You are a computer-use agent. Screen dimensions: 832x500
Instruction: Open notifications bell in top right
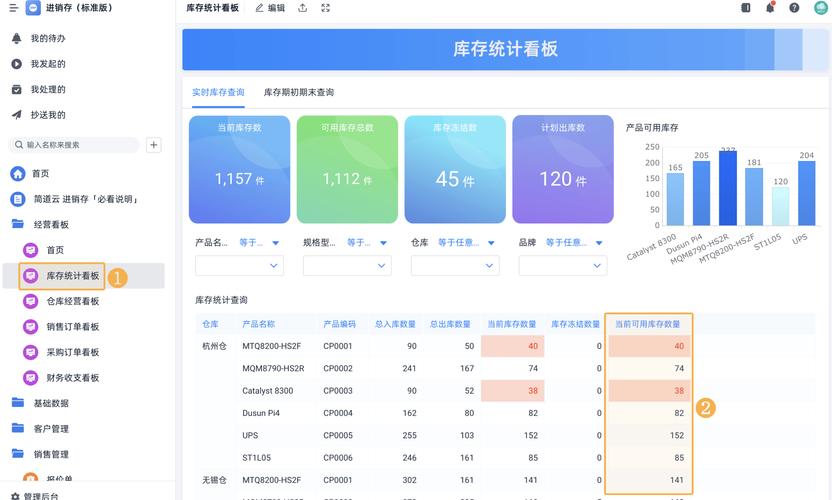point(770,7)
